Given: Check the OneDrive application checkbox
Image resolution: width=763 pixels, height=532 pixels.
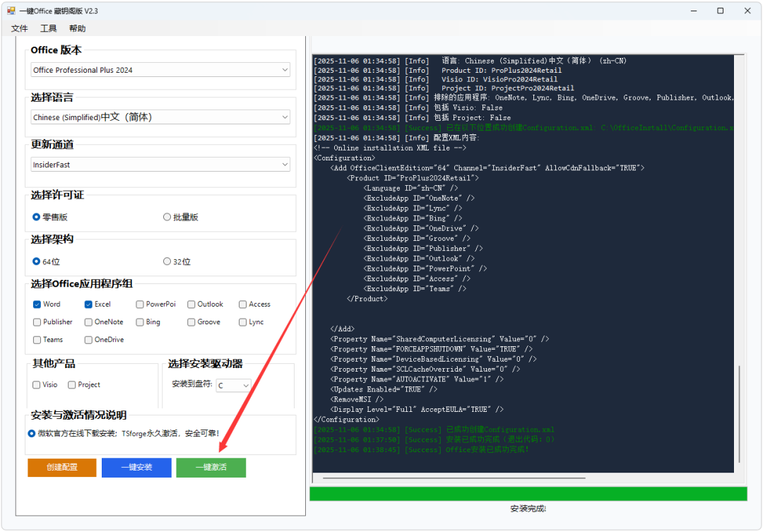Looking at the screenshot, I should [x=88, y=340].
